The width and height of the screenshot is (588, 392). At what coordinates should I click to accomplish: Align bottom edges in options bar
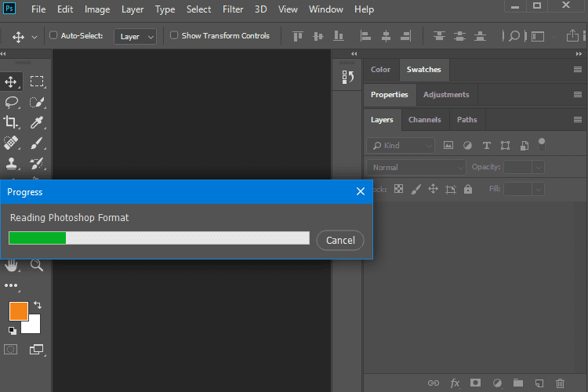coord(338,36)
